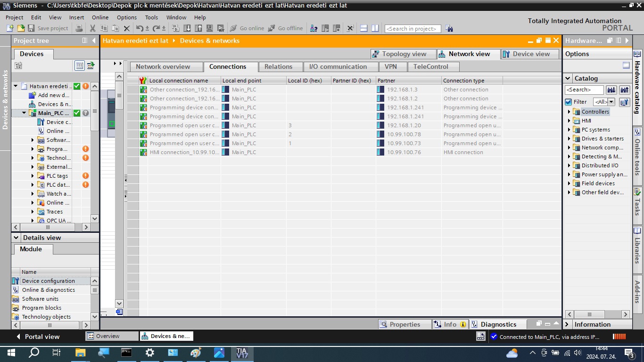644x362 pixels.
Task: Open the Online menu
Action: (x=100, y=17)
